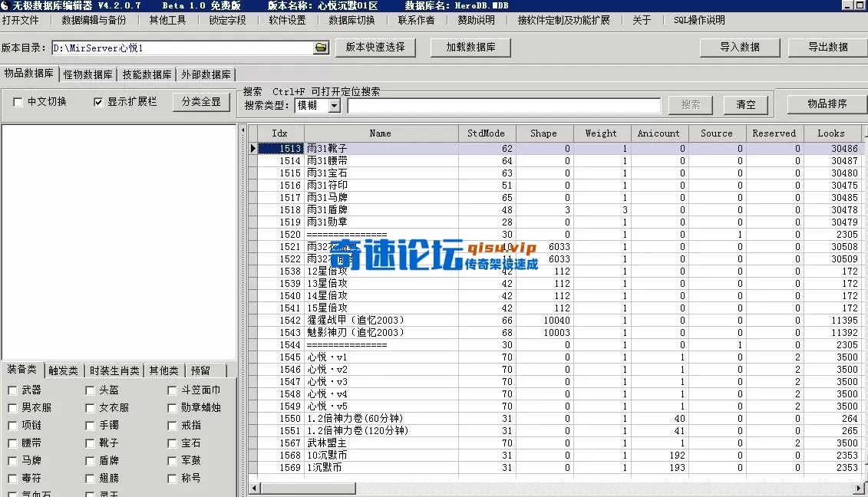Click the 分类全显 button
Viewport: 868px width, 497px height.
pos(201,102)
